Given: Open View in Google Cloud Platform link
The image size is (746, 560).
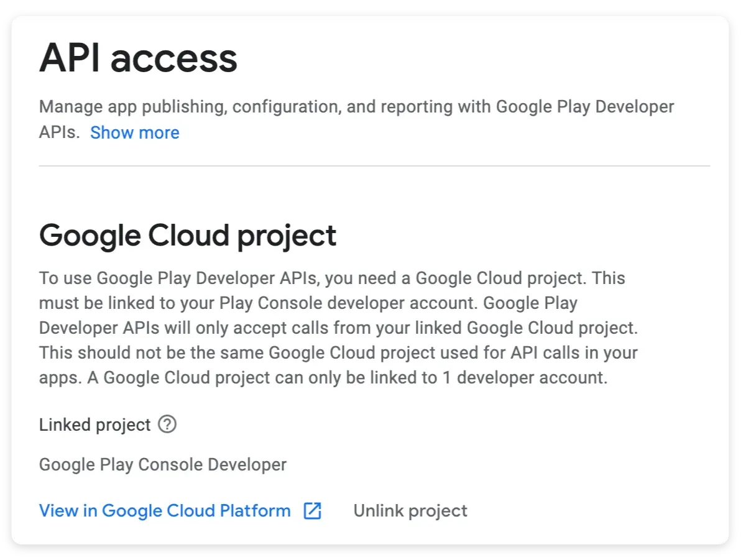Looking at the screenshot, I should click(x=165, y=511).
